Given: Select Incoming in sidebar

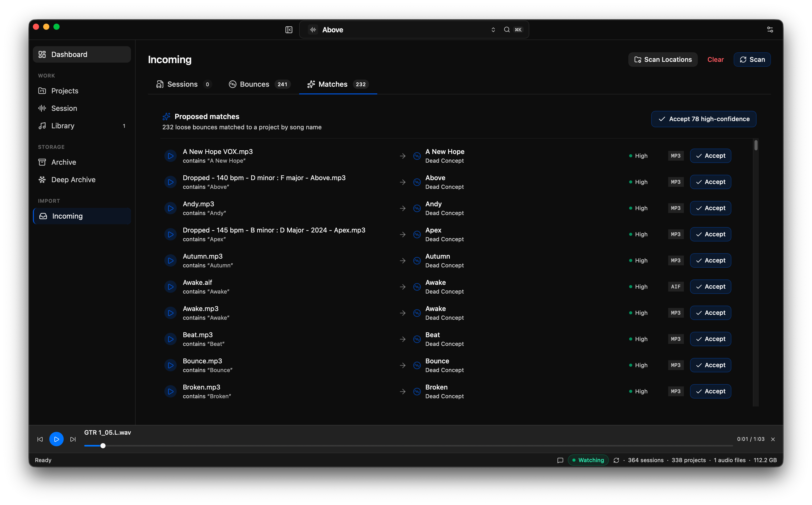Looking at the screenshot, I should (x=82, y=216).
